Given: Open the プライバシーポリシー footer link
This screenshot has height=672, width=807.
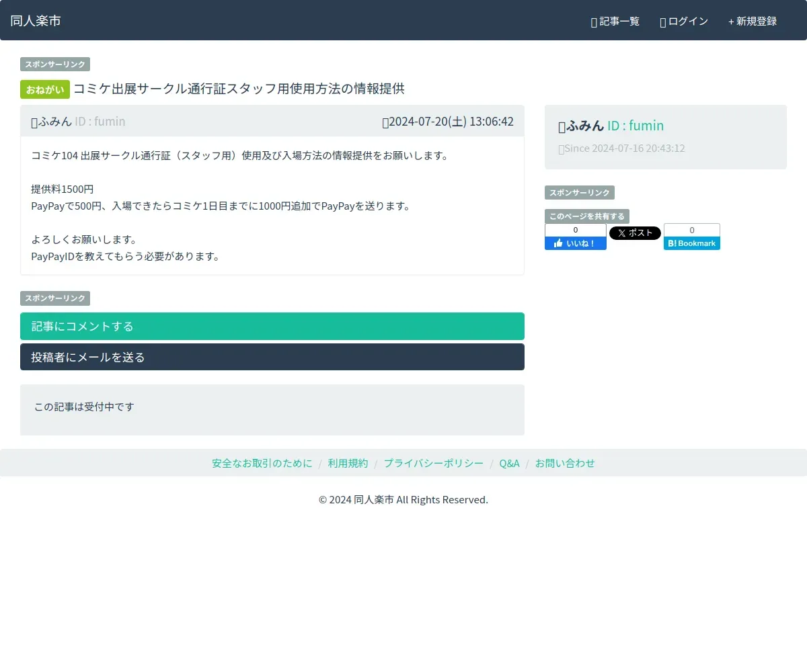Looking at the screenshot, I should point(434,463).
